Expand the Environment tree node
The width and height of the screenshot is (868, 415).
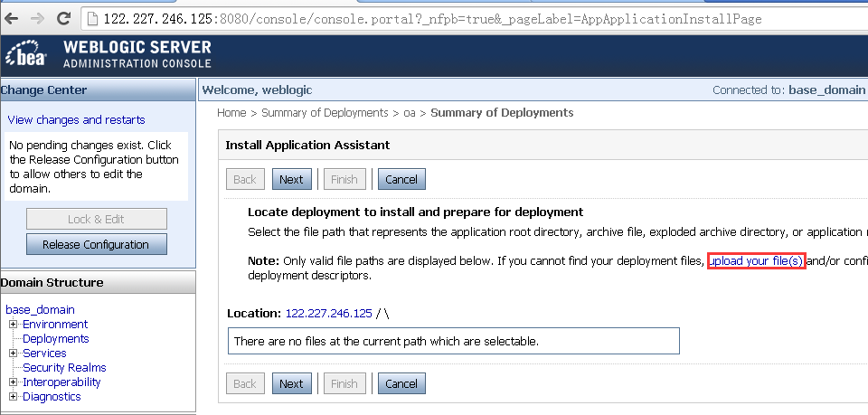point(13,325)
